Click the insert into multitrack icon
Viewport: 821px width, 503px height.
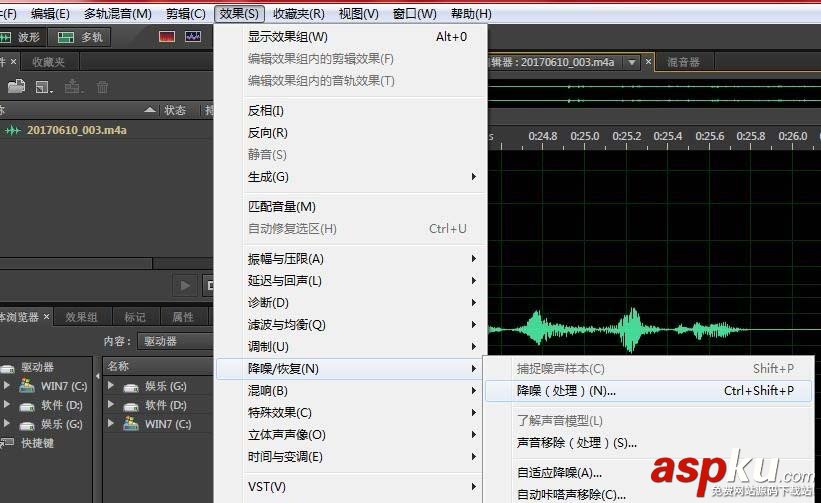click(x=73, y=86)
